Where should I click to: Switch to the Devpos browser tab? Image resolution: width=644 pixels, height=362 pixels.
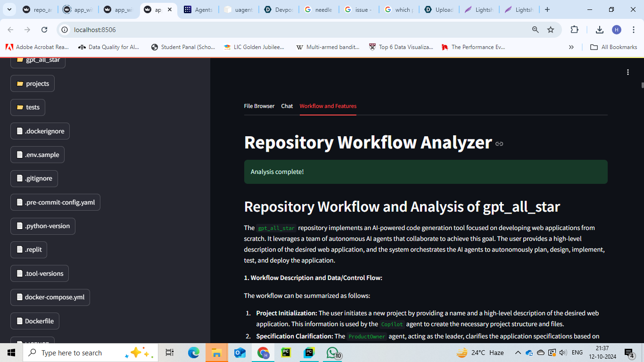pos(280,9)
